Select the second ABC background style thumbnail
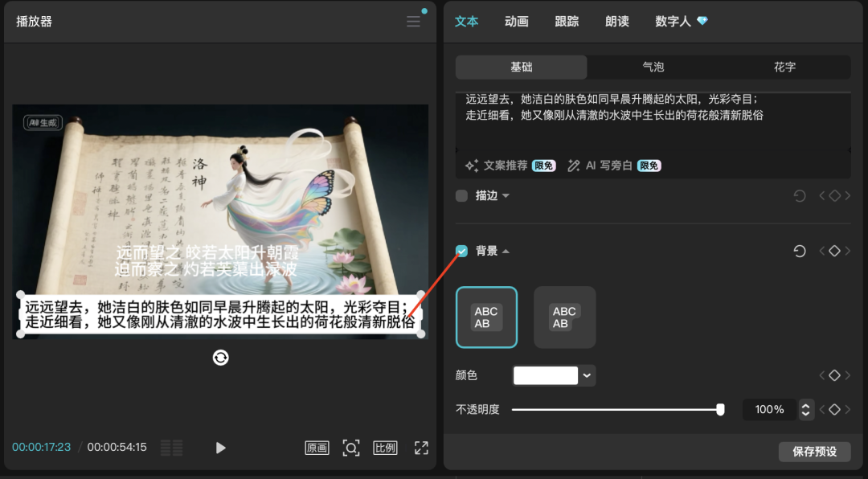Image resolution: width=868 pixels, height=479 pixels. [564, 317]
